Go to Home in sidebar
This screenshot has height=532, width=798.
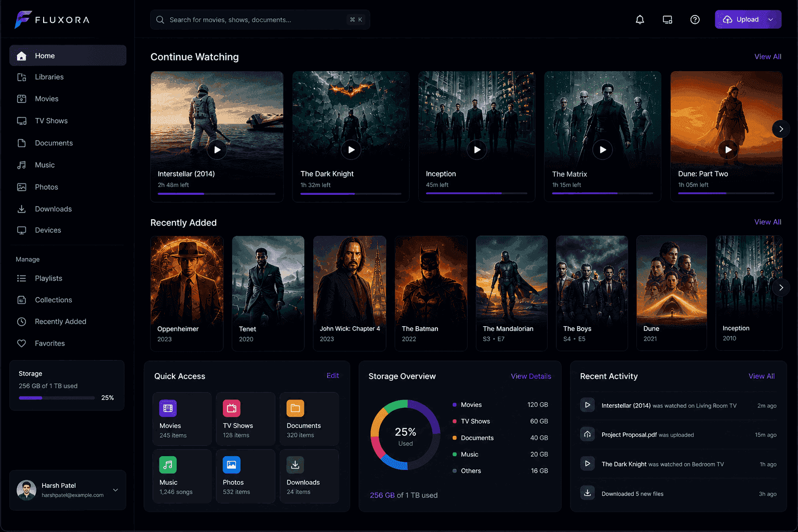coord(68,56)
